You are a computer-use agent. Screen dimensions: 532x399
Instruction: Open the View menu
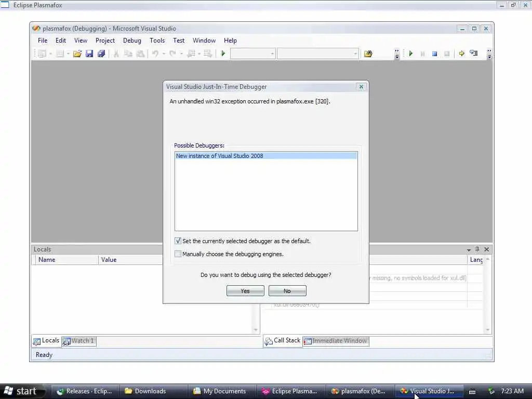81,41
